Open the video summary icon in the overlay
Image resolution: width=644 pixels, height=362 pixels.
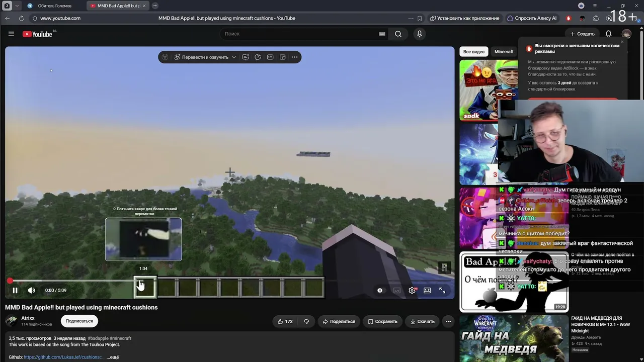[x=246, y=57]
